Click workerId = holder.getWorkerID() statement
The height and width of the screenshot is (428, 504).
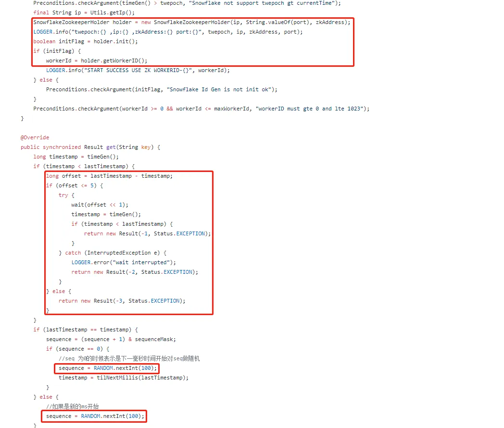97,61
